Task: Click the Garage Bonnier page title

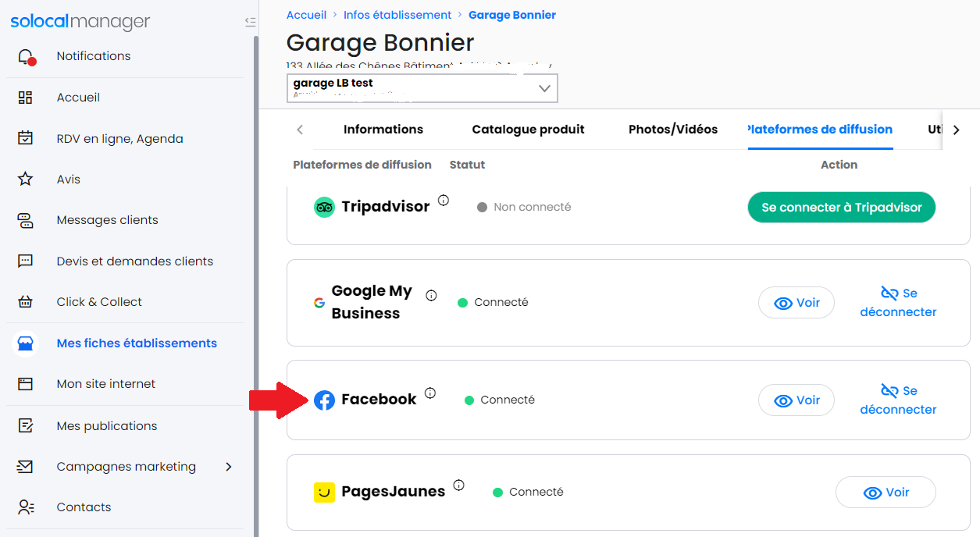Action: click(x=380, y=42)
